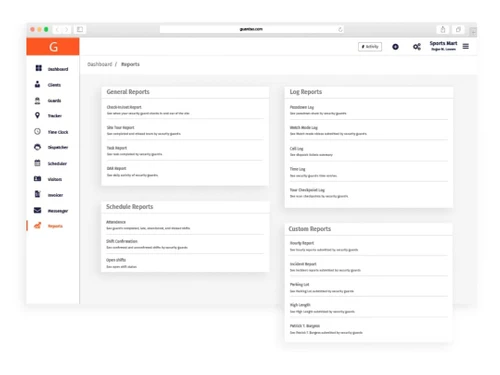Image resolution: width=500 pixels, height=375 pixels.
Task: Select the Clients menu label
Action: [x=54, y=85]
